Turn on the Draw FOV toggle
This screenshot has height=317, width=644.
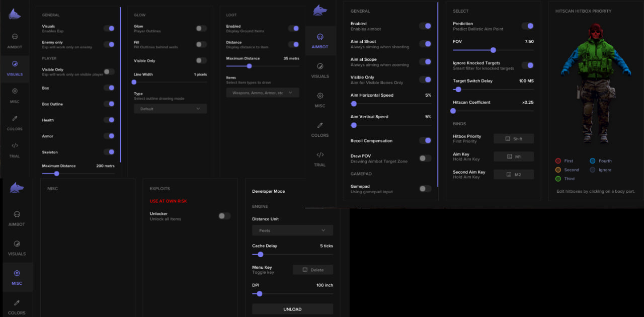[x=425, y=158]
